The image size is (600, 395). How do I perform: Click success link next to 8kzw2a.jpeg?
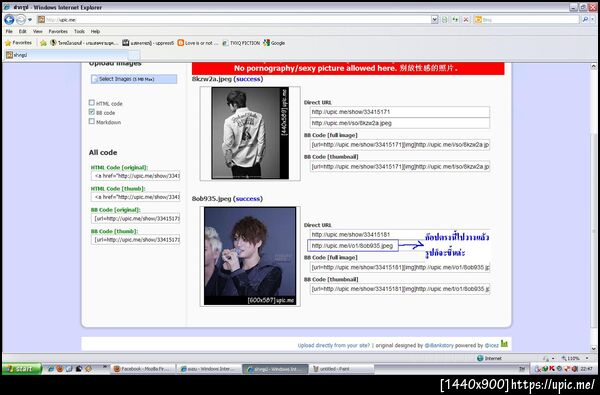[x=248, y=79]
